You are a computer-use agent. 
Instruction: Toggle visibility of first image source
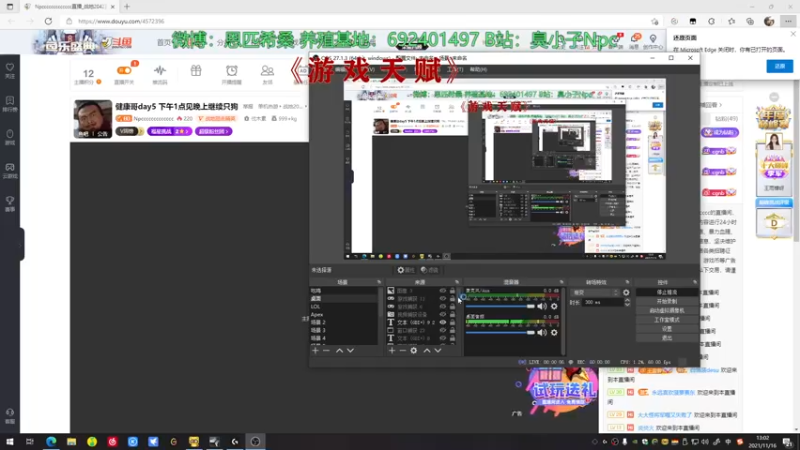[x=442, y=291]
